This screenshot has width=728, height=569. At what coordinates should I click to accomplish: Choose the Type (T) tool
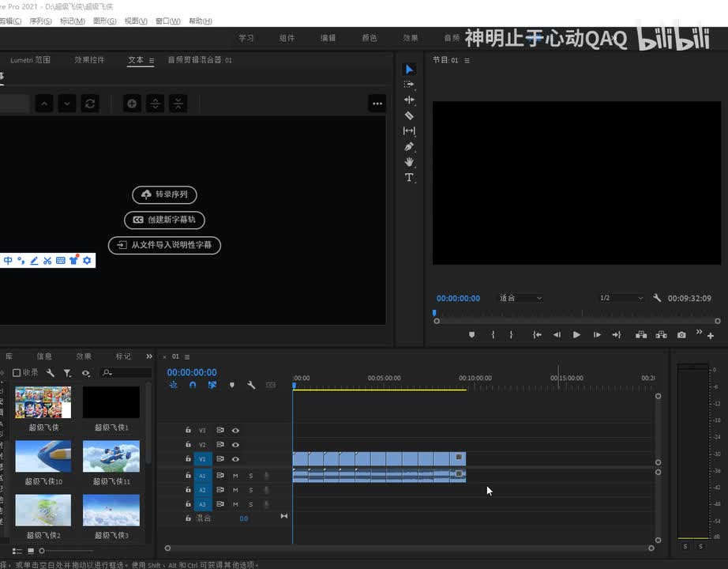coord(409,177)
